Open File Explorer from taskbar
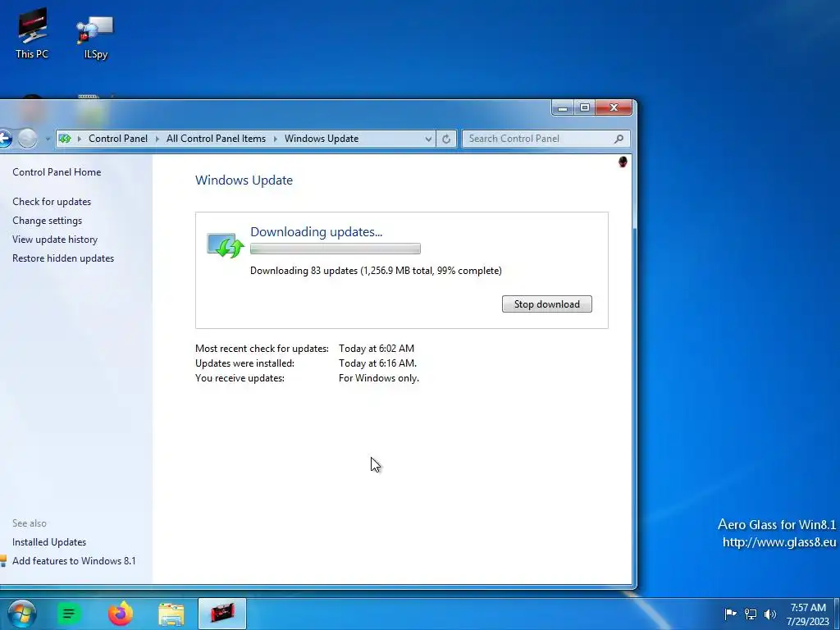This screenshot has height=630, width=840. [x=171, y=614]
